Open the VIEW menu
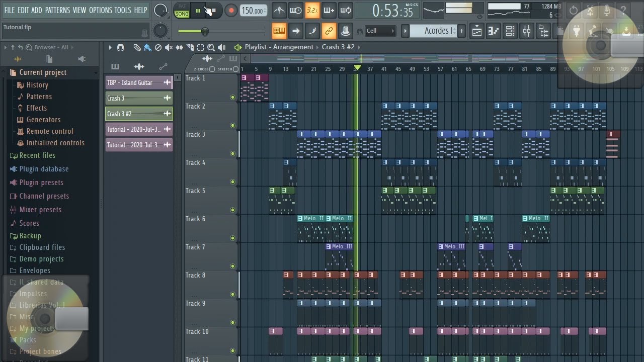This screenshot has height=362, width=644. (79, 10)
